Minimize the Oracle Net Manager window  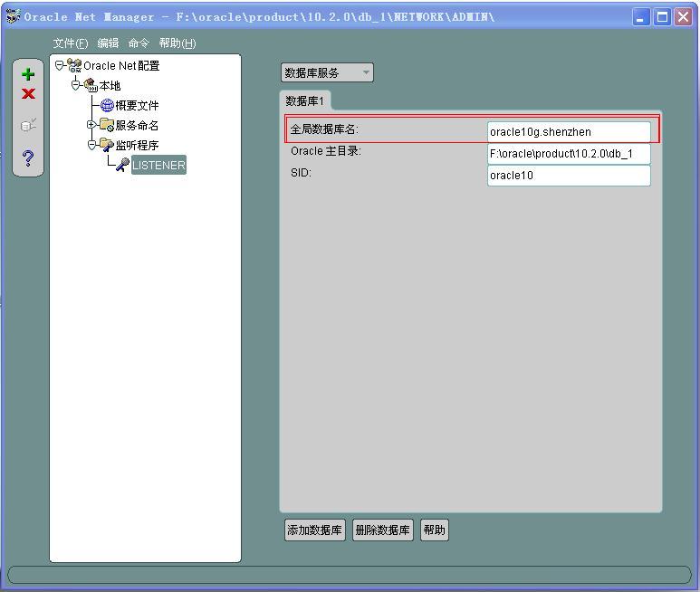click(x=641, y=17)
